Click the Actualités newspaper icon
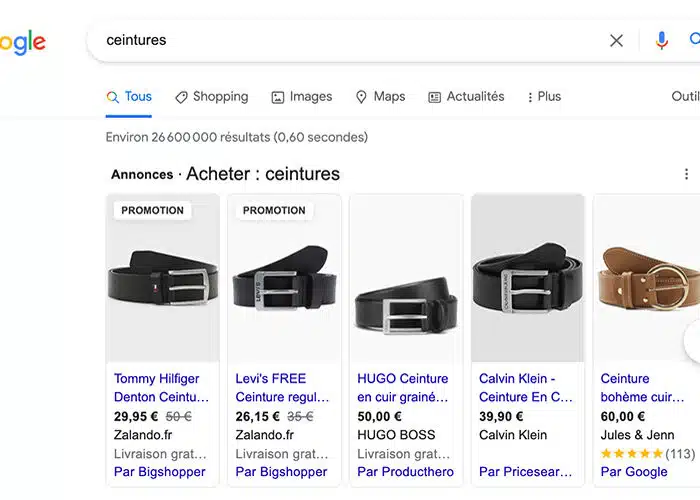700x500 pixels. click(434, 97)
